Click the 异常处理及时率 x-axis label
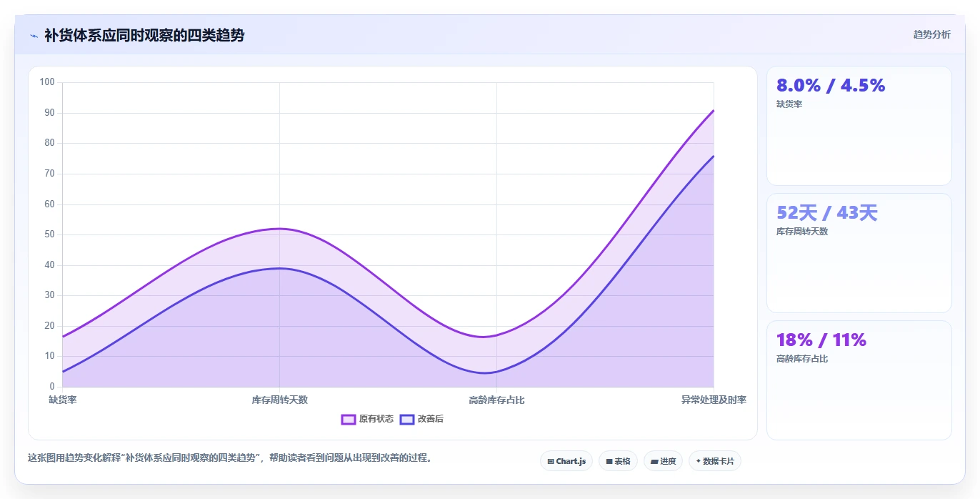The height and width of the screenshot is (499, 980). pyautogui.click(x=714, y=400)
